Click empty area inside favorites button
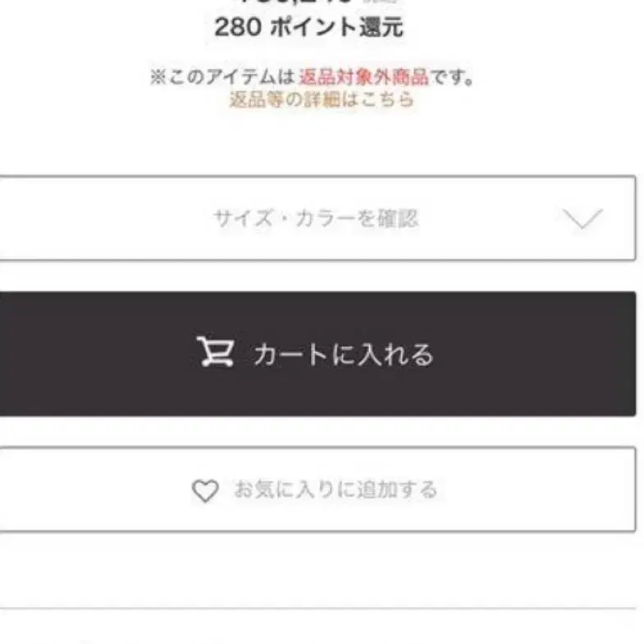Screen dimensions: 644x644 [x=534, y=490]
